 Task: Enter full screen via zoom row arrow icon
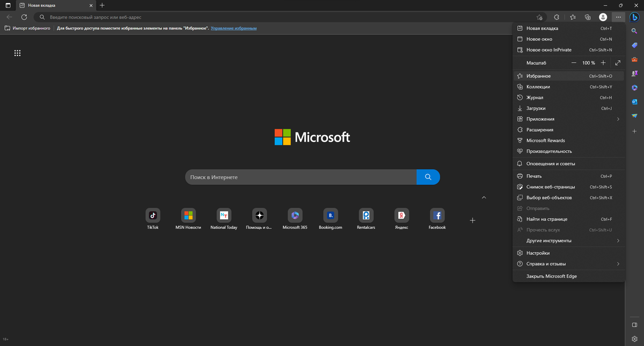618,63
